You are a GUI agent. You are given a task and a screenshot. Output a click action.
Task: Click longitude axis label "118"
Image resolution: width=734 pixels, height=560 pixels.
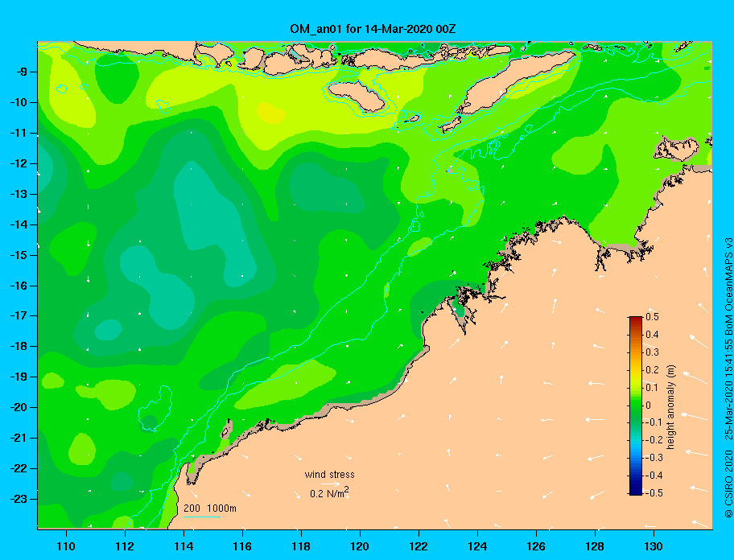point(301,546)
